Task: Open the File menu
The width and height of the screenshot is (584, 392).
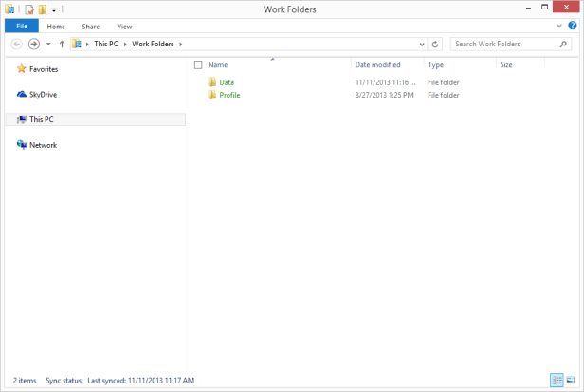Action: (21, 27)
